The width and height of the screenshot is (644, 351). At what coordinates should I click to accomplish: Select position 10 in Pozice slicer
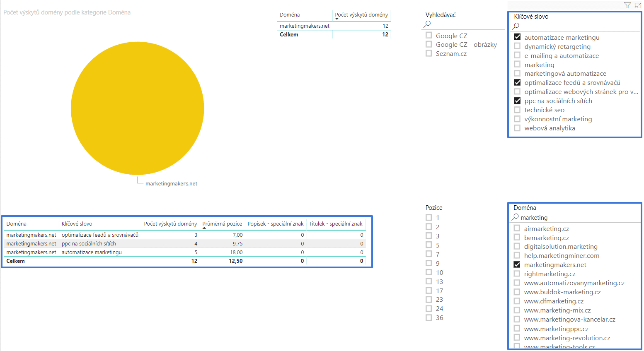pyautogui.click(x=429, y=272)
